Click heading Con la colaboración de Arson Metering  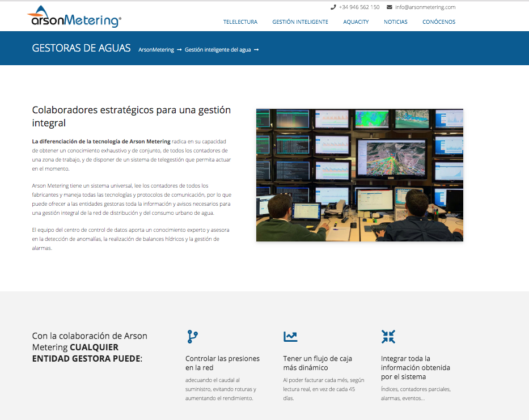90,347
